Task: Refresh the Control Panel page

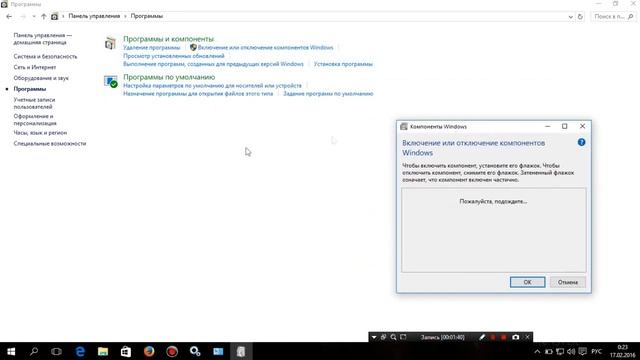Action: click(580, 17)
